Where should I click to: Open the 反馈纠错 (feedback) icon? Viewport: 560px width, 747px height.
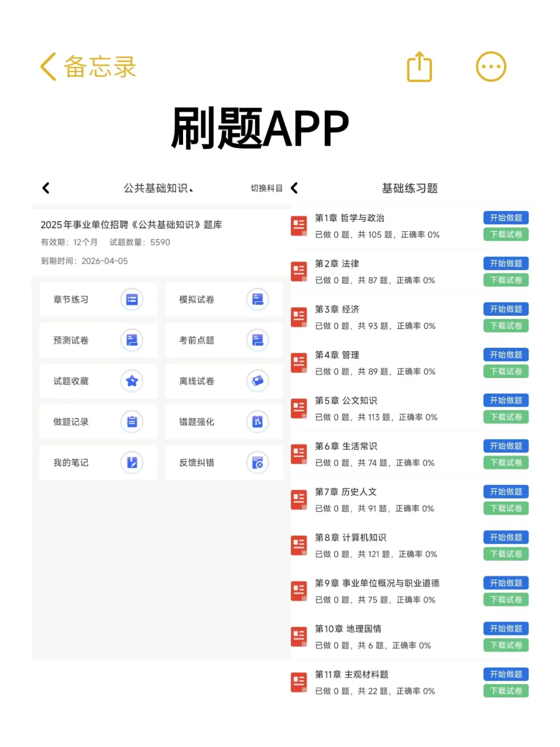(258, 463)
